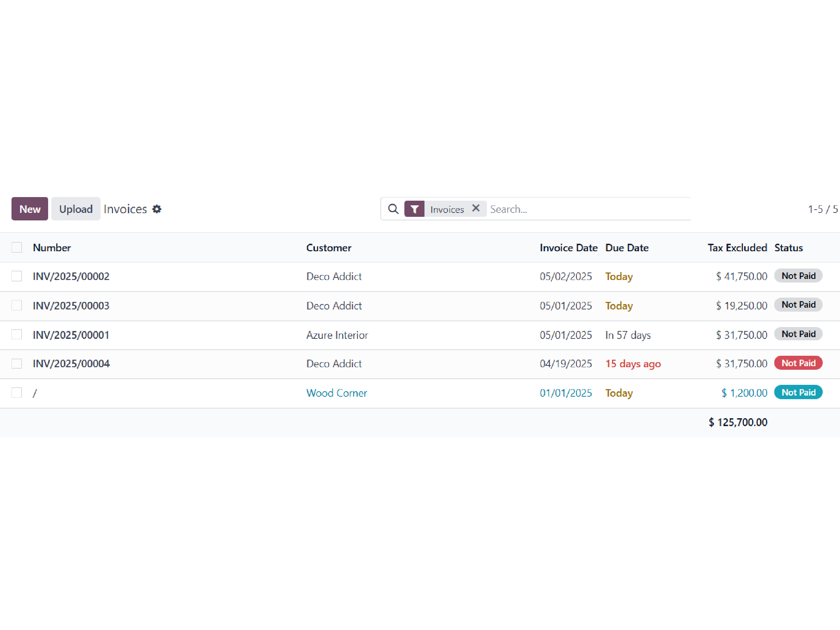Toggle the select-all header checkbox
This screenshot has width=840, height=630.
17,247
